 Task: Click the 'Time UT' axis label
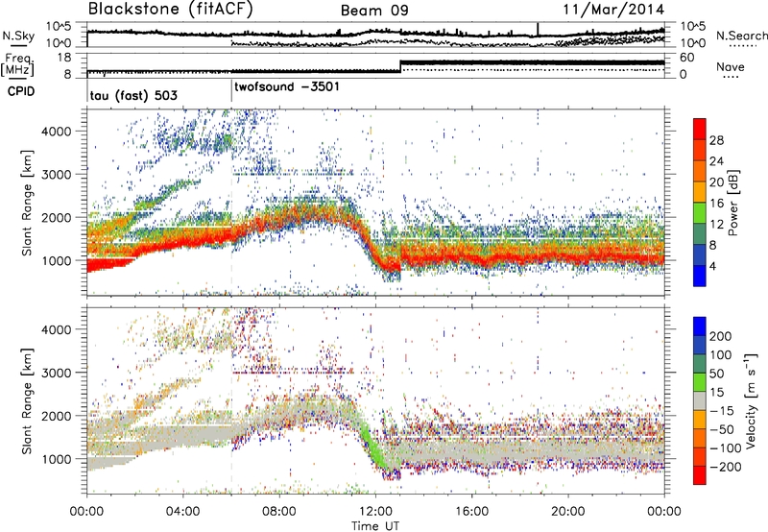(x=375, y=525)
